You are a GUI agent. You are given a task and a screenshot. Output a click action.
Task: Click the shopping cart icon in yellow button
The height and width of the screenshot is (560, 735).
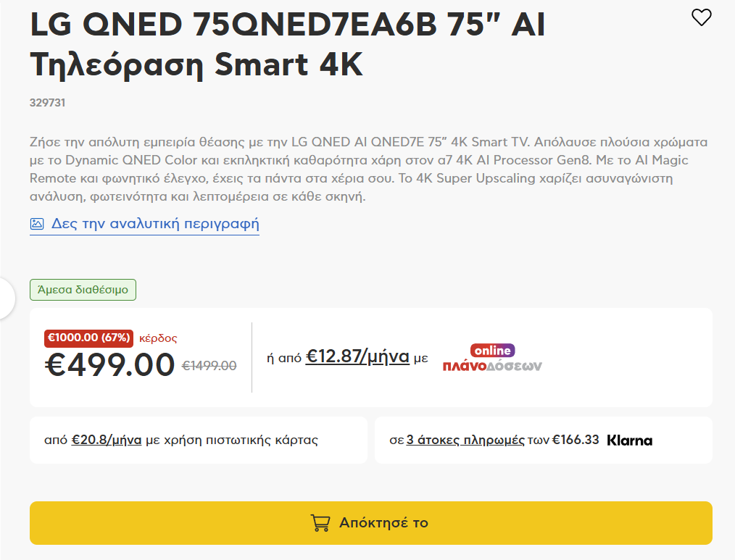[x=320, y=522]
